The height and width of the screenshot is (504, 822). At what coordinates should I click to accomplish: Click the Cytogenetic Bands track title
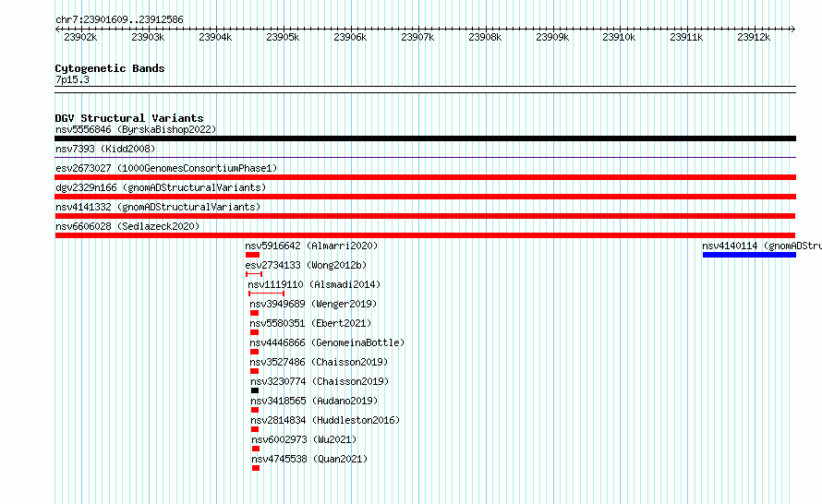tap(110, 68)
